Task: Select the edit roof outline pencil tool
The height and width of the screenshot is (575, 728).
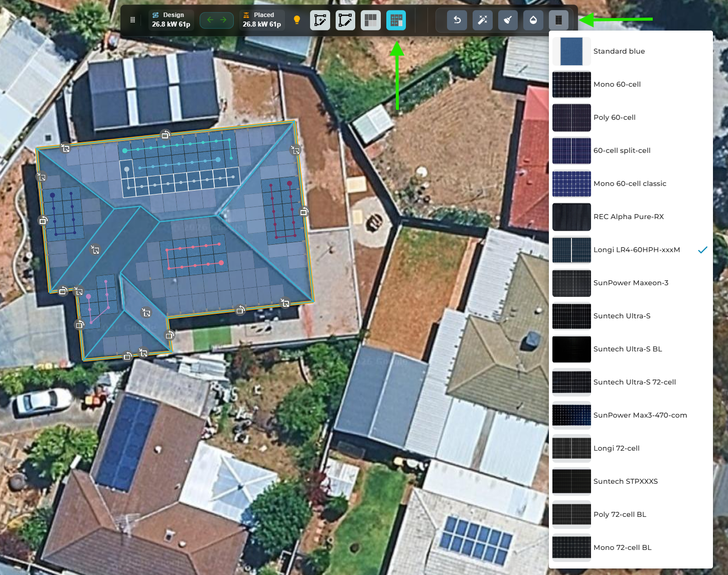Action: click(x=345, y=20)
